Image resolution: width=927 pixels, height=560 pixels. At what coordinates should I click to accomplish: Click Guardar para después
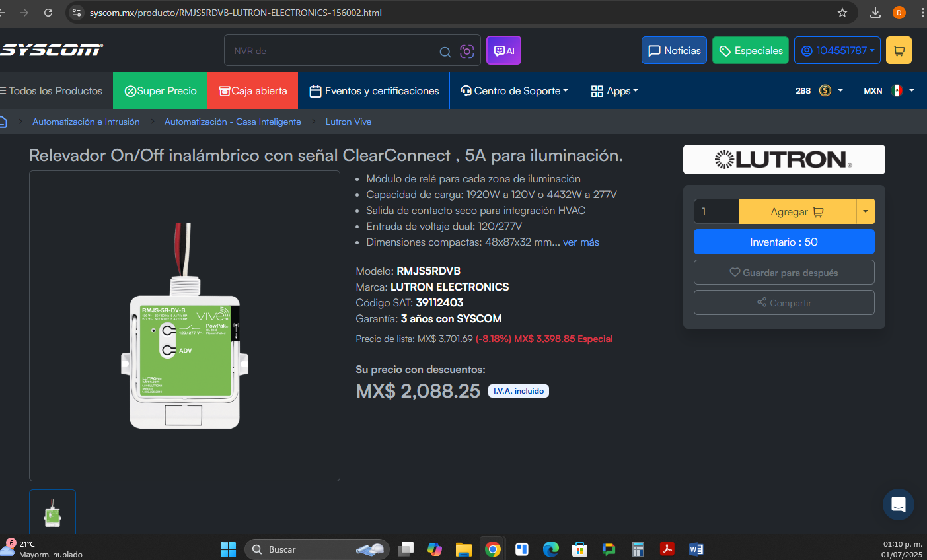[784, 272]
